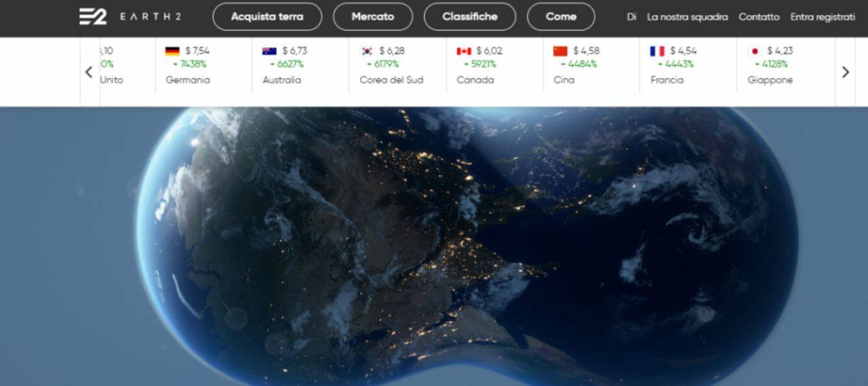The height and width of the screenshot is (386, 868).
Task: Click the Australia flag icon
Action: (269, 51)
